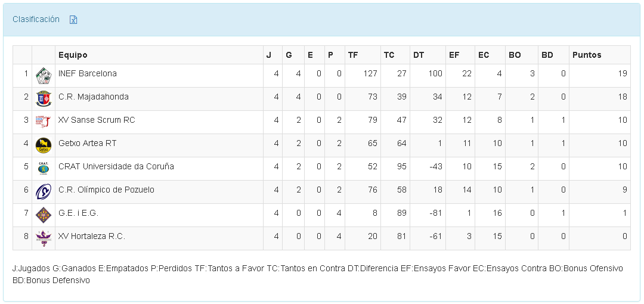
Task: Select the Getxo Artea RT team name
Action: pyautogui.click(x=88, y=144)
